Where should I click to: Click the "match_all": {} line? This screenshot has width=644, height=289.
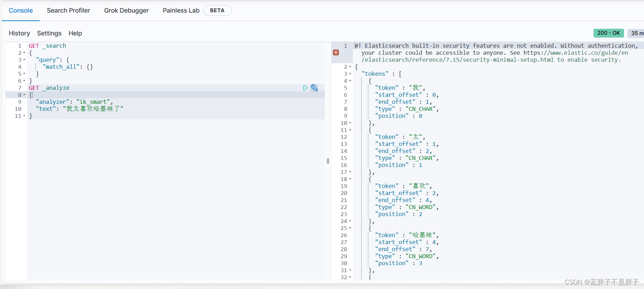click(x=68, y=67)
